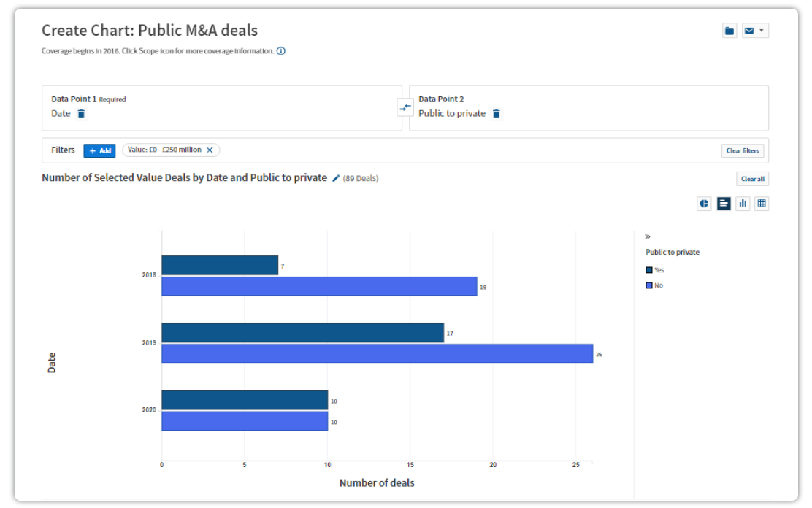
Task: Remove the Value £0 - £250 million filter
Action: [210, 150]
